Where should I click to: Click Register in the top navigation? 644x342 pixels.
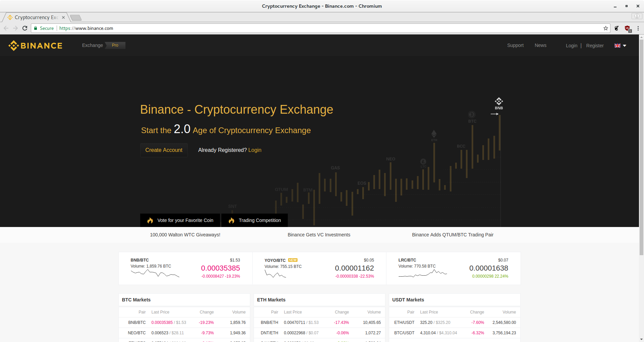coord(595,46)
